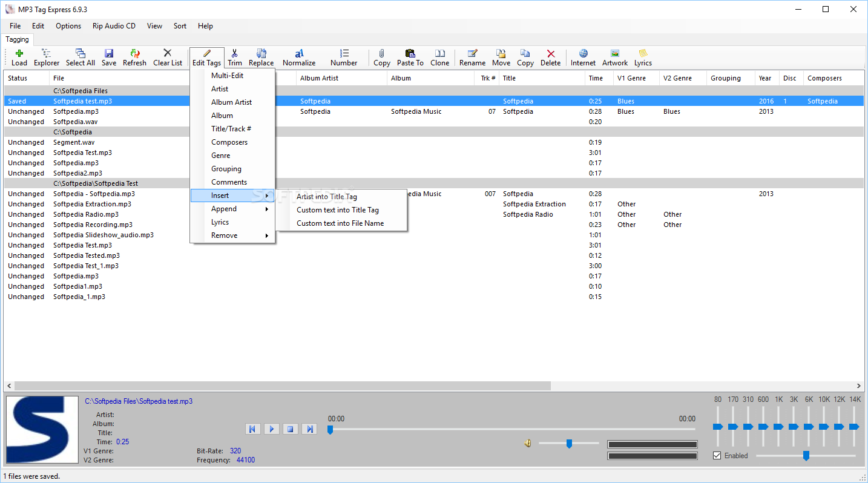The width and height of the screenshot is (868, 483).
Task: Select Genre from the dropdown menu
Action: [233, 156]
